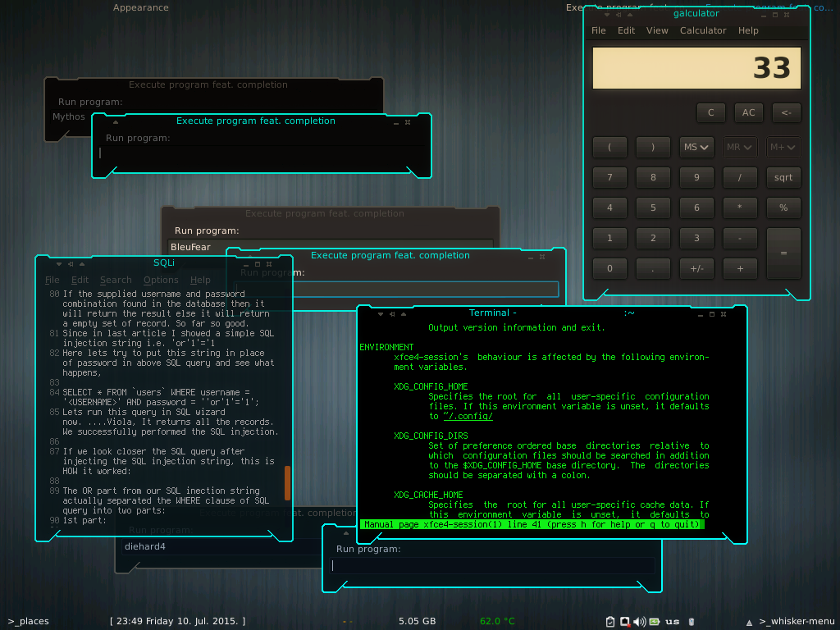Open the Search menu in SQLi editor

coord(116,281)
